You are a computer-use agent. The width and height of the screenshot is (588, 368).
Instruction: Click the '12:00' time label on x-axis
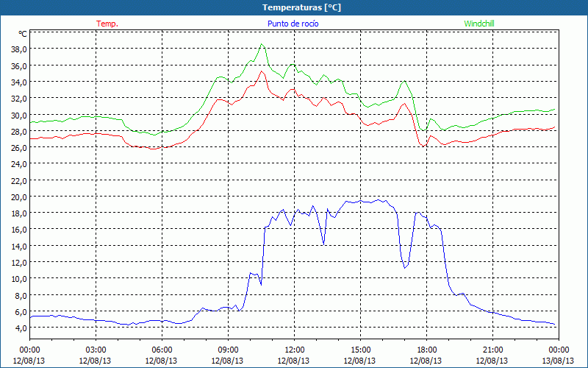(x=295, y=350)
